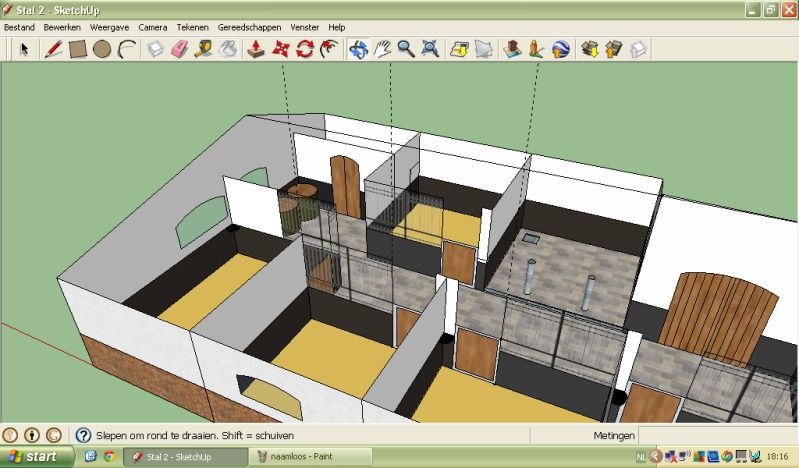Select the arrow Select tool
This screenshot has height=468, width=799.
[x=24, y=48]
